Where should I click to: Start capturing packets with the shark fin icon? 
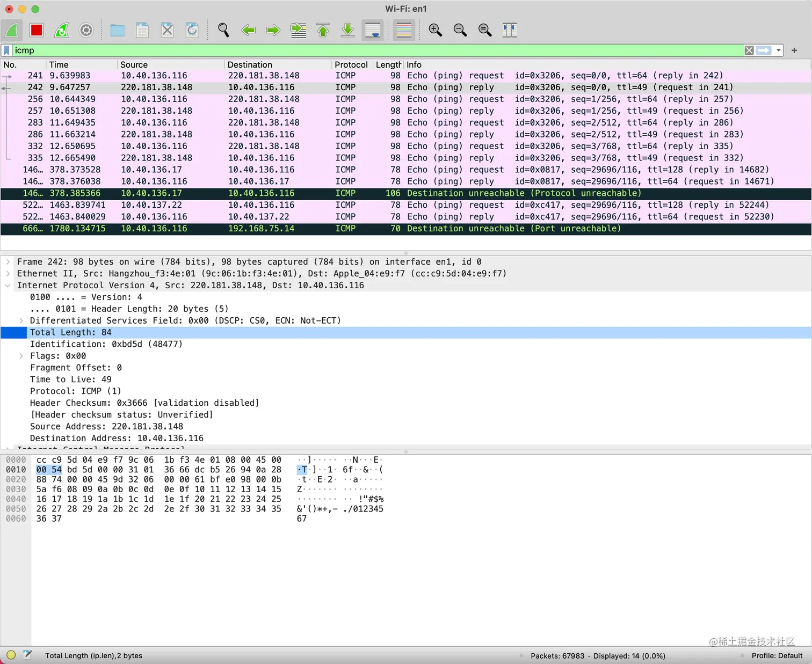pyautogui.click(x=12, y=30)
